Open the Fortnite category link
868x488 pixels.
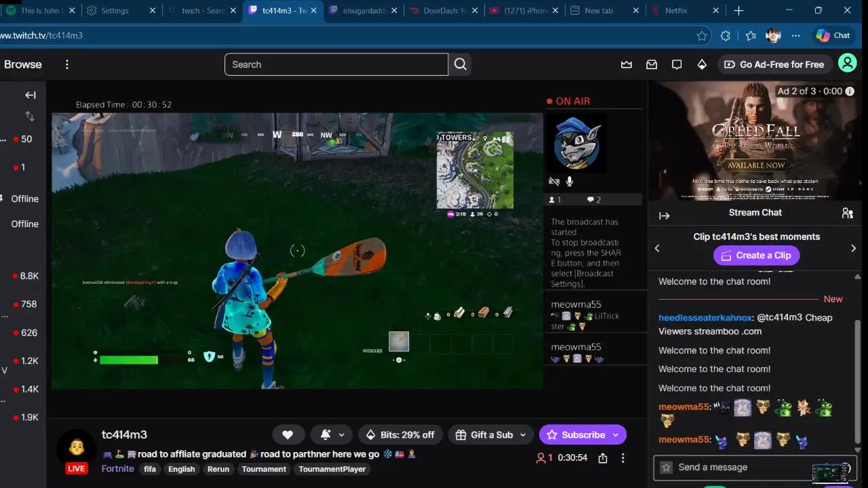point(118,468)
